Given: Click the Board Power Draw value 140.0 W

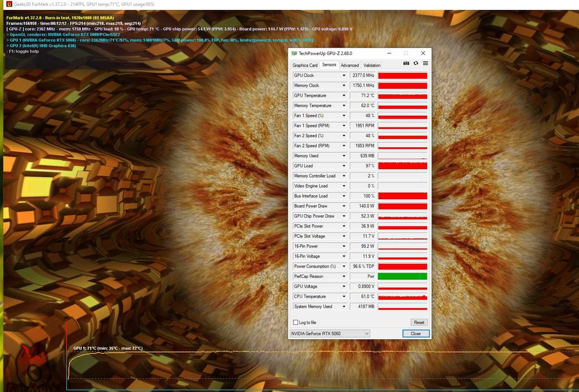Looking at the screenshot, I should click(362, 206).
